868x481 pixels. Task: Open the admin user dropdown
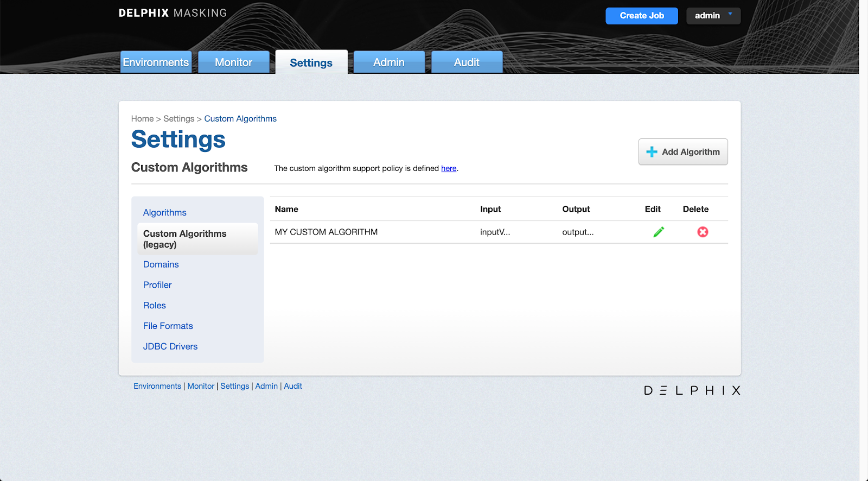(x=713, y=16)
